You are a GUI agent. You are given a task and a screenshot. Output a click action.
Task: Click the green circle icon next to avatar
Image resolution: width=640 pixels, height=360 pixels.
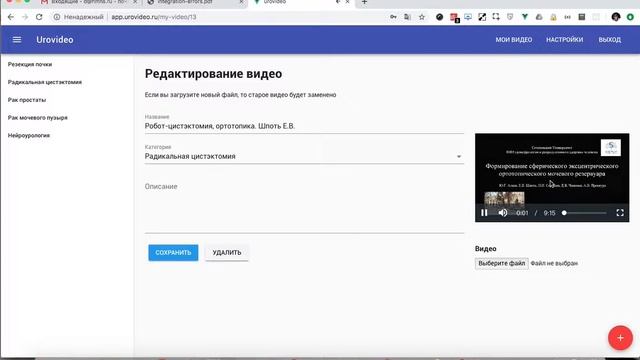click(630, 17)
